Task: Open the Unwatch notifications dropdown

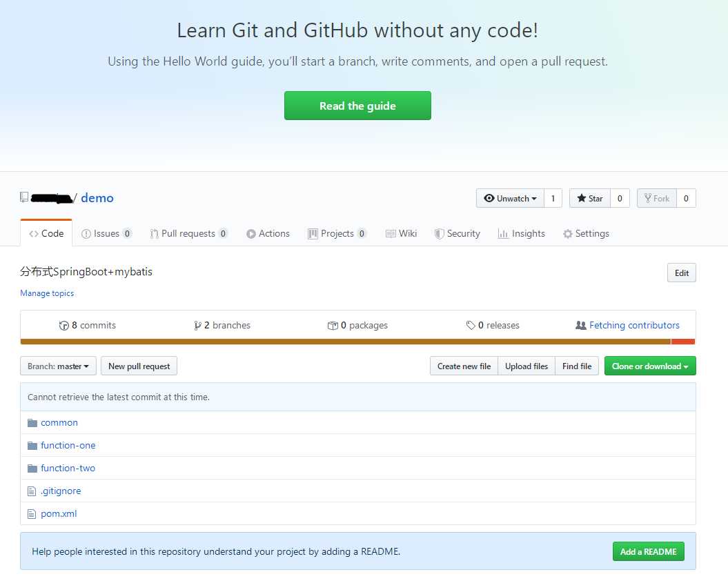Action: (x=510, y=198)
